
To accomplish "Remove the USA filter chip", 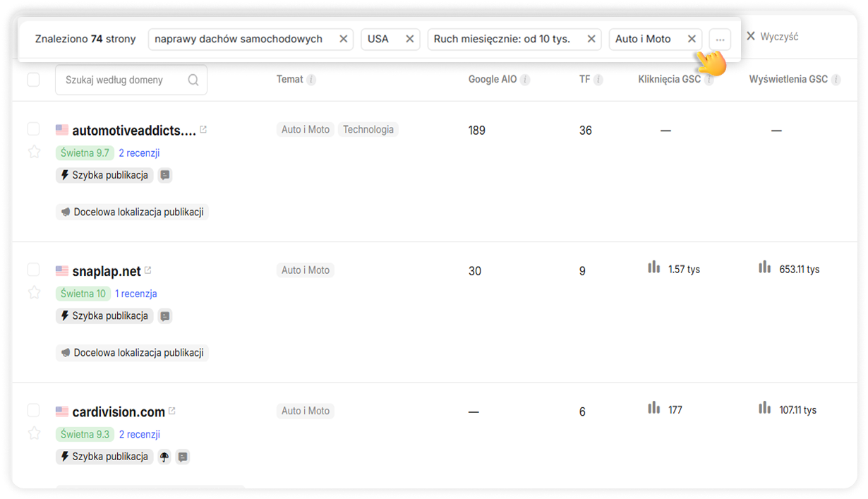I will 409,39.
